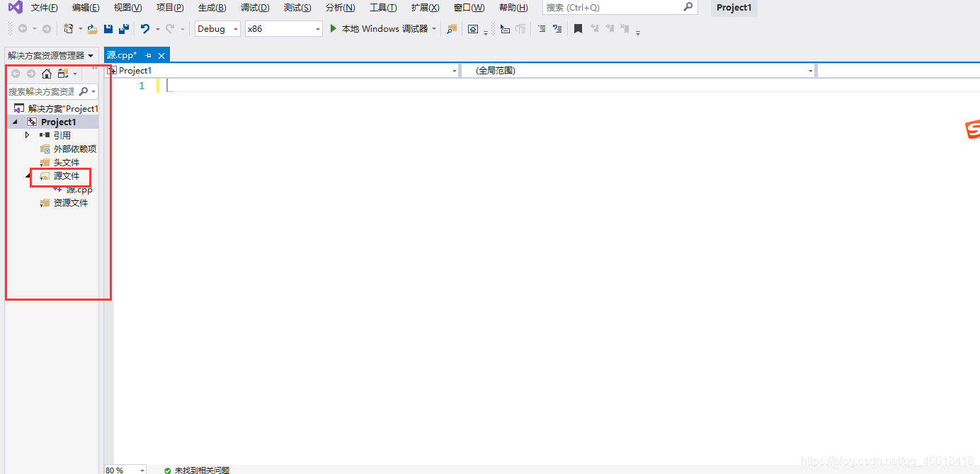The height and width of the screenshot is (474, 980).
Task: Click the Solution Explorer back arrow
Action: tap(16, 74)
